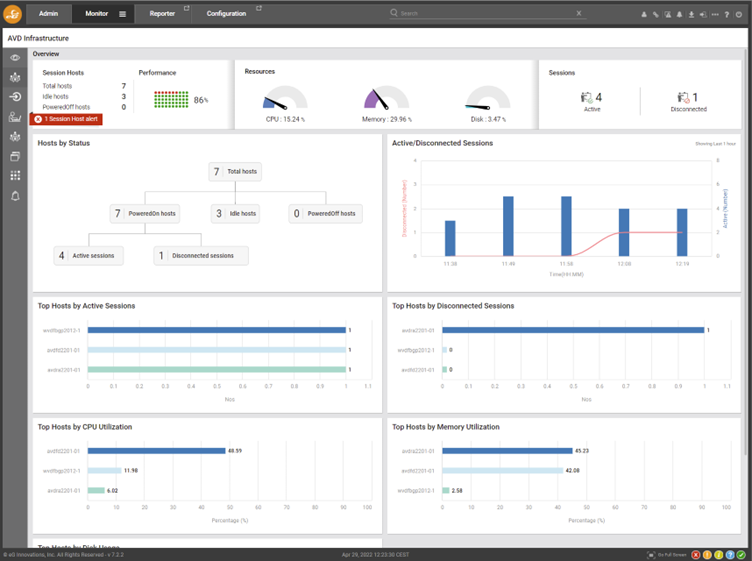Select the eye overview sidebar icon
Image resolution: width=752 pixels, height=561 pixels.
click(15, 58)
